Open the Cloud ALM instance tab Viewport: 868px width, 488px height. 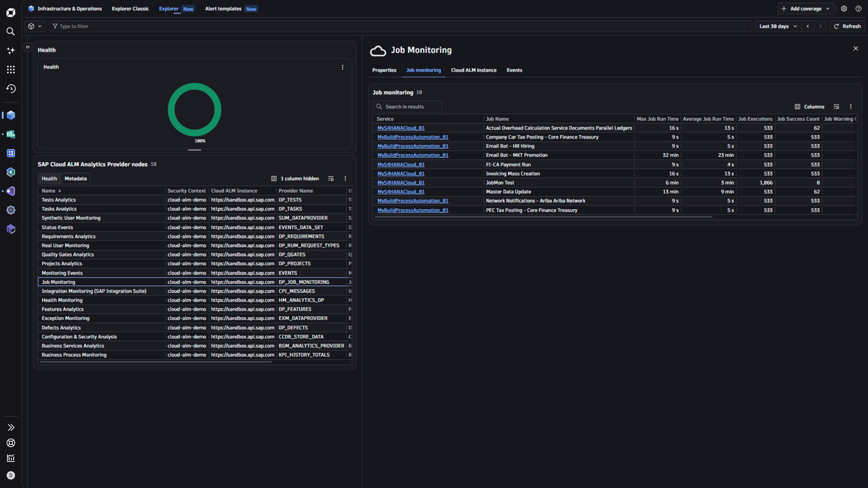point(474,70)
